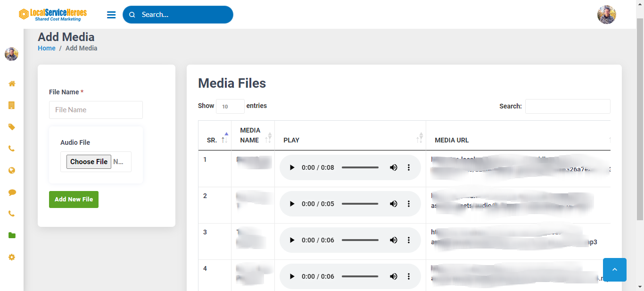Screen dimensions: 644x291
Task: Play the audio file in row 2
Action: point(292,204)
